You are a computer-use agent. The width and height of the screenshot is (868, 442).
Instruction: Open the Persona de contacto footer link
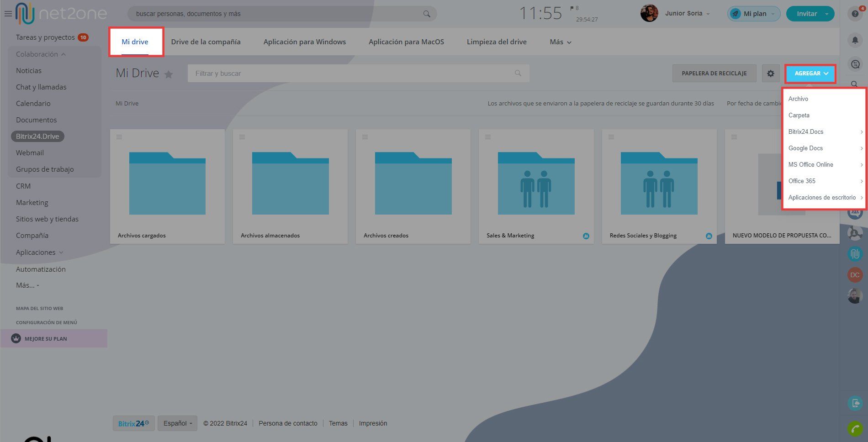pyautogui.click(x=288, y=423)
